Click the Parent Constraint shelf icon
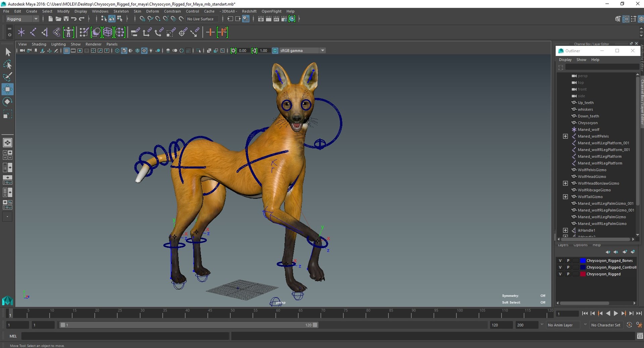The image size is (644, 348). 135,32
